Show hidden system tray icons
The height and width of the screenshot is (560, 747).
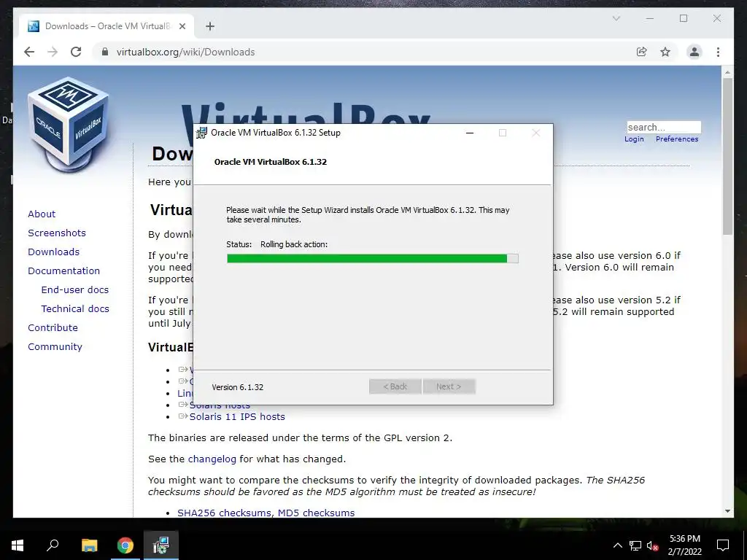click(x=617, y=545)
